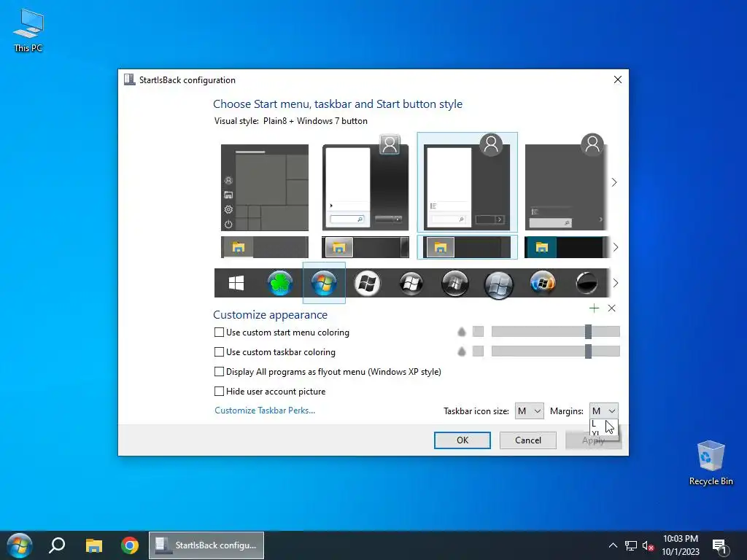This screenshot has height=560, width=747.
Task: Launch File Explorer from taskbar
Action: pyautogui.click(x=94, y=545)
